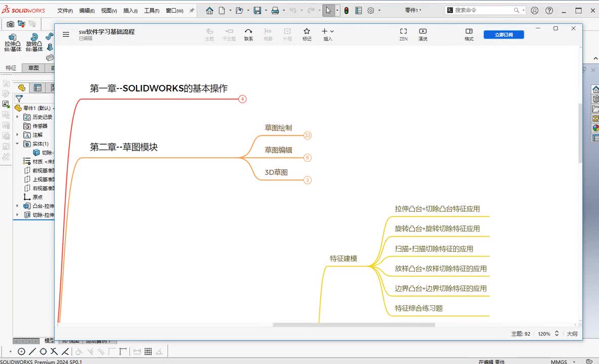Open the mind map hamburger menu
The height and width of the screenshot is (364, 599).
[66, 34]
